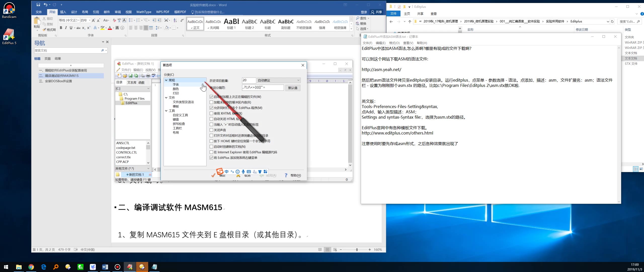The image size is (644, 272).
Task: Click Spell check icon in EditPlus toolbar
Action: (x=153, y=76)
